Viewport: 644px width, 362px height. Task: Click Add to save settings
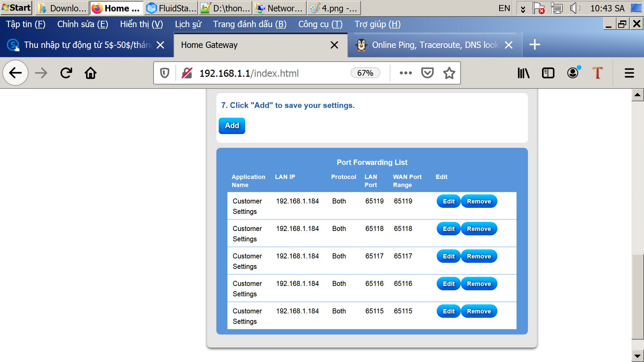point(232,126)
